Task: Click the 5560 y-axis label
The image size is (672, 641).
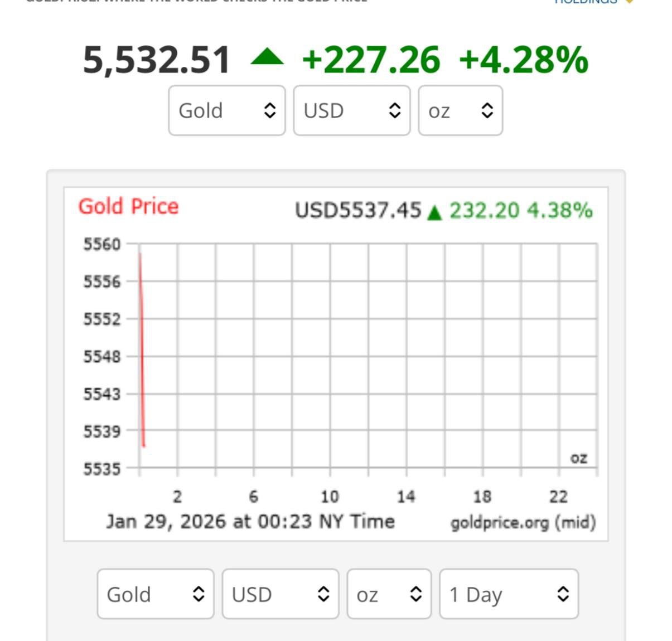Action: (x=101, y=244)
